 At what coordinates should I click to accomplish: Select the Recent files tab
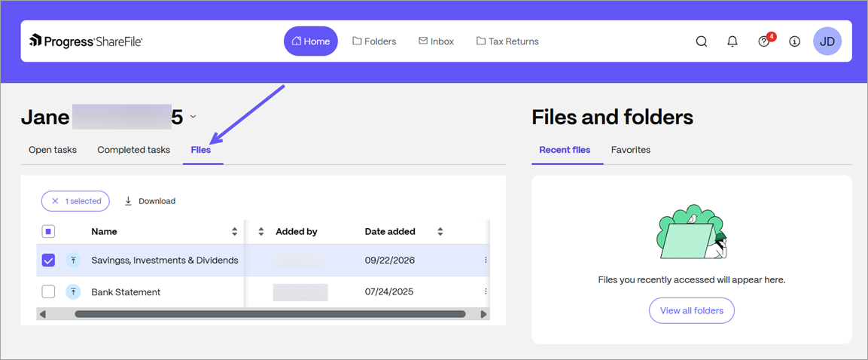point(565,150)
